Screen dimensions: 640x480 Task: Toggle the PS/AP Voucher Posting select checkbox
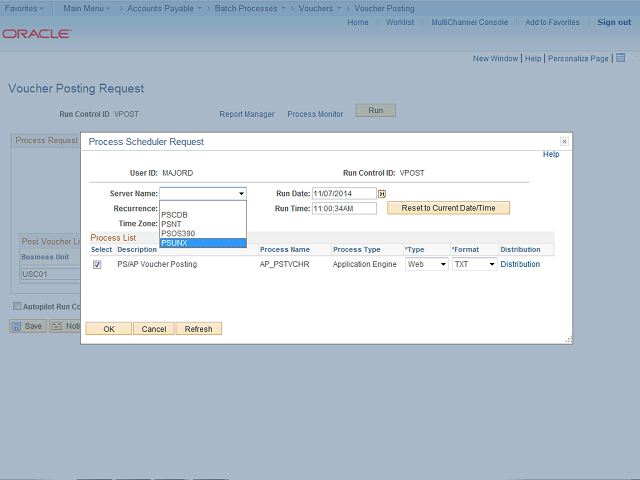(x=97, y=264)
